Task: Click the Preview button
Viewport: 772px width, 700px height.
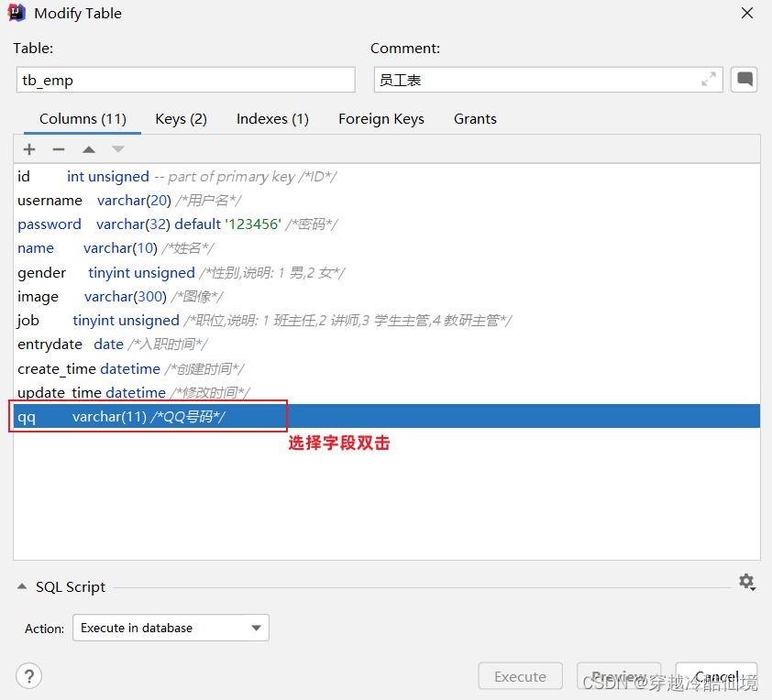Action: coord(619,676)
